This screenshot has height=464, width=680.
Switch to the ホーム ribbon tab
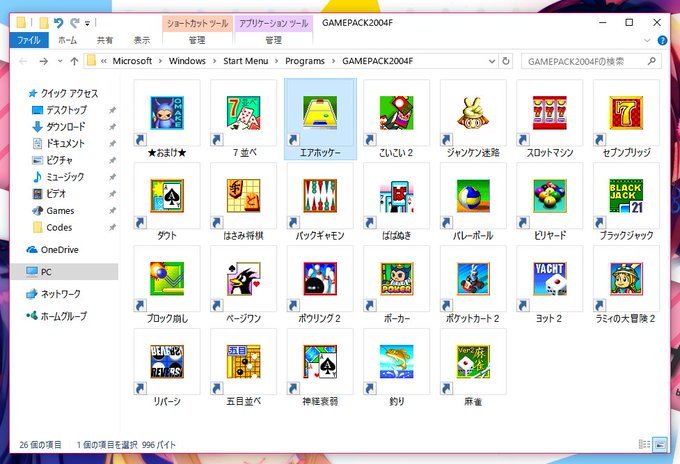coord(67,40)
